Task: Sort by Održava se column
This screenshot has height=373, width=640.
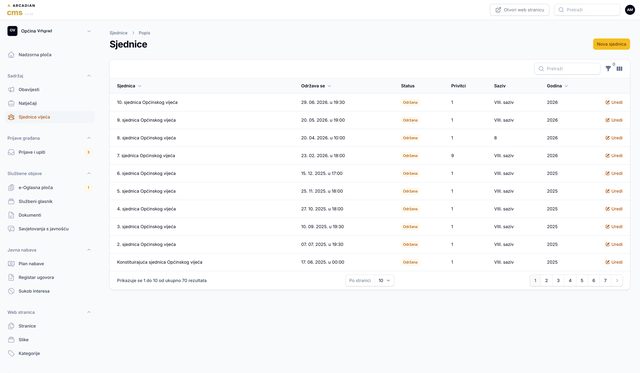Action: pos(316,86)
